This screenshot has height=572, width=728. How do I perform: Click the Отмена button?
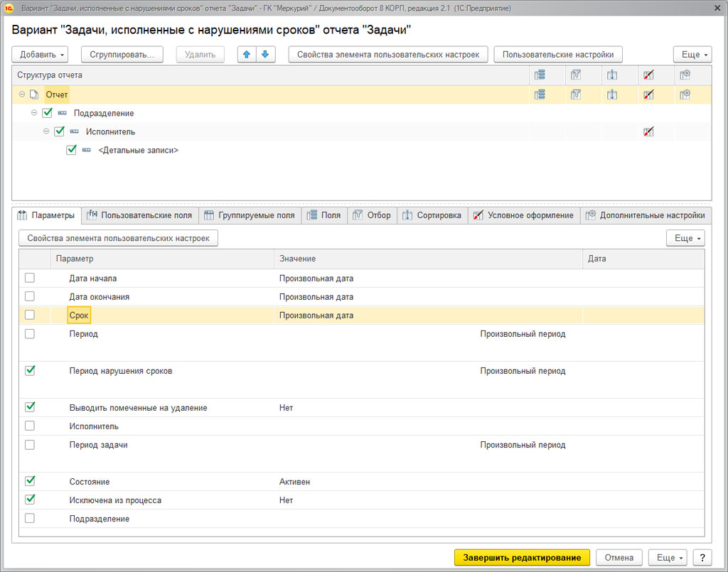pyautogui.click(x=619, y=558)
